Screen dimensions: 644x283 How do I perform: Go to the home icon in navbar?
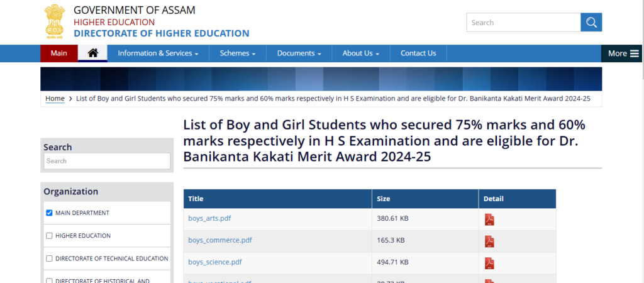(x=93, y=53)
